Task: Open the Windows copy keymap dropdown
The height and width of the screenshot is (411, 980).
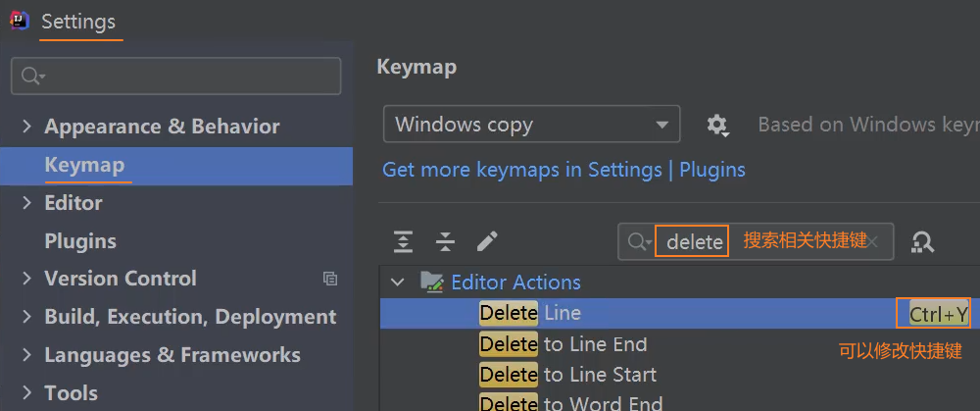Action: pos(531,125)
